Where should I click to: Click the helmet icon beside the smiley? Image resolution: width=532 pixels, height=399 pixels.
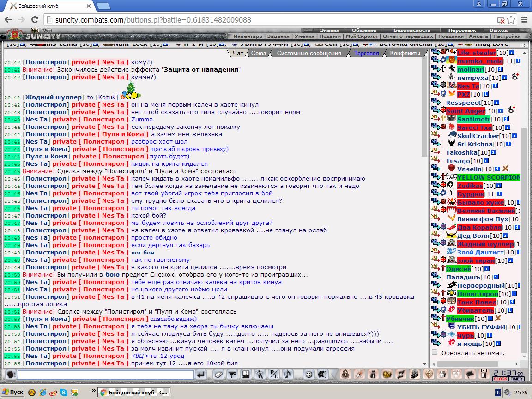pos(322,374)
